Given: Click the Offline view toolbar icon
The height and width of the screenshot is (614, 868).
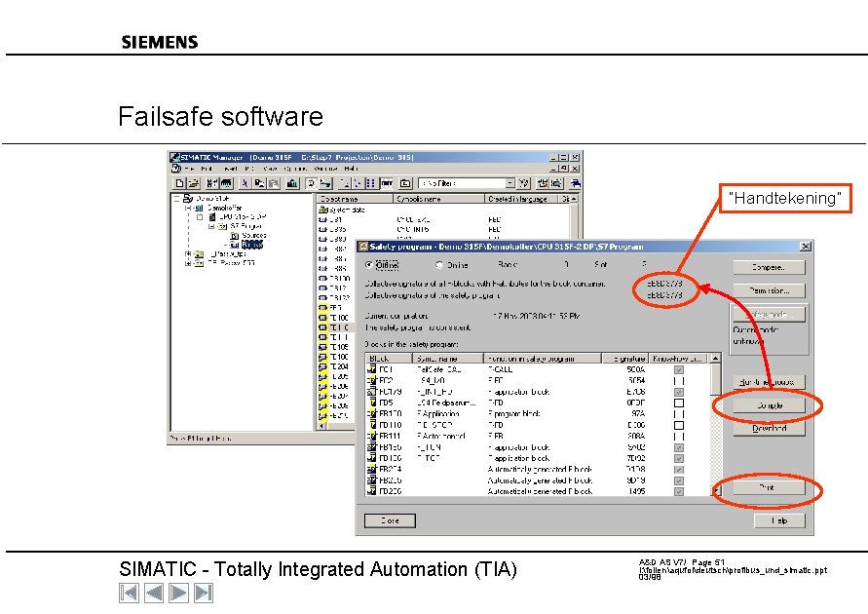Looking at the screenshot, I should 325,183.
